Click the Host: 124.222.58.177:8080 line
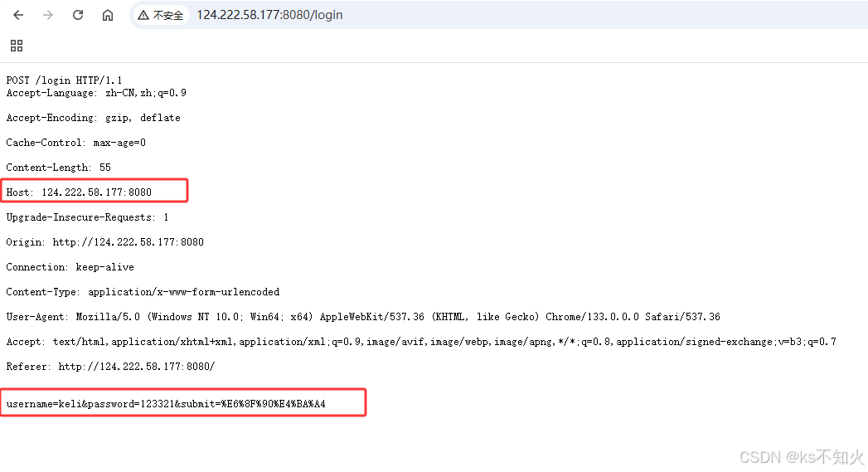 pos(79,192)
